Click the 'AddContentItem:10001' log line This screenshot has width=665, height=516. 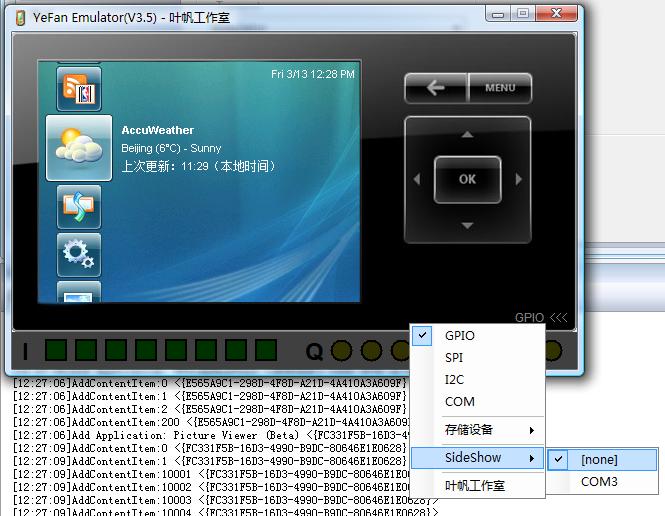click(x=211, y=474)
